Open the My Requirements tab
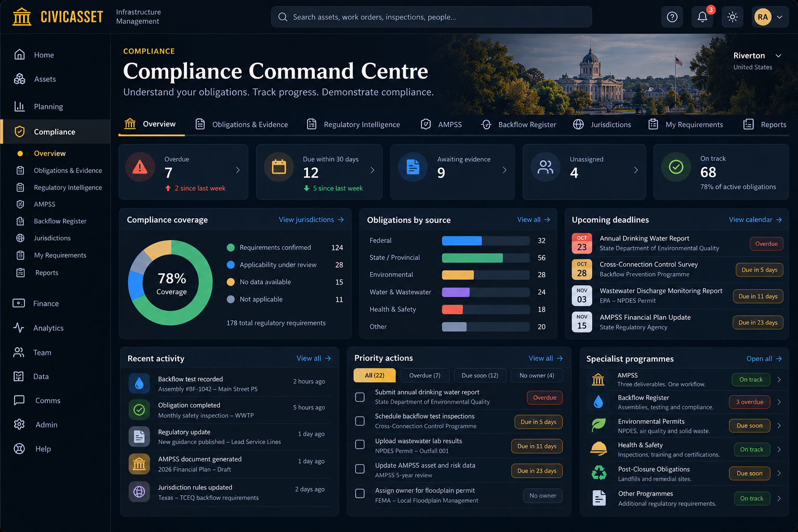This screenshot has height=532, width=798. 686,125
